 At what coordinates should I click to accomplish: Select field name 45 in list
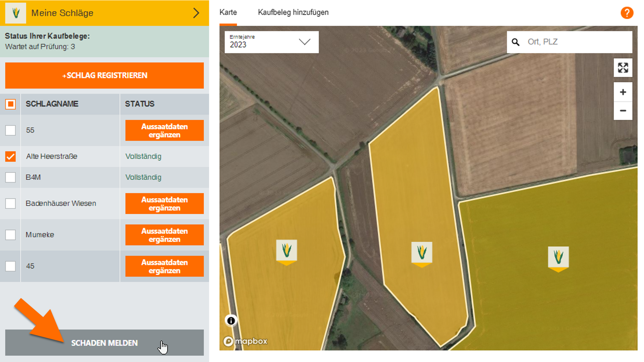(30, 266)
